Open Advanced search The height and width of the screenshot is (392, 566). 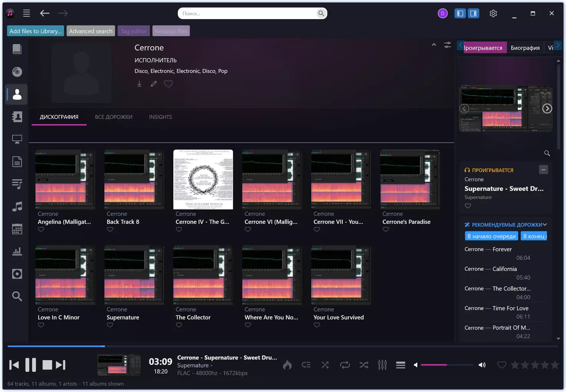(x=91, y=31)
